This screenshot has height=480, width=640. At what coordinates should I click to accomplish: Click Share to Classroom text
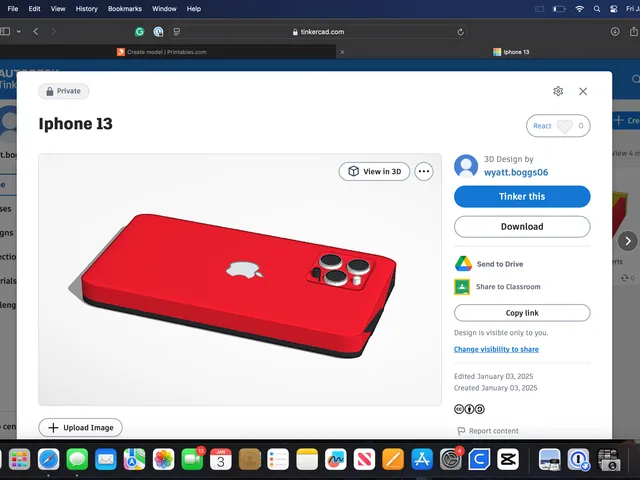[508, 287]
